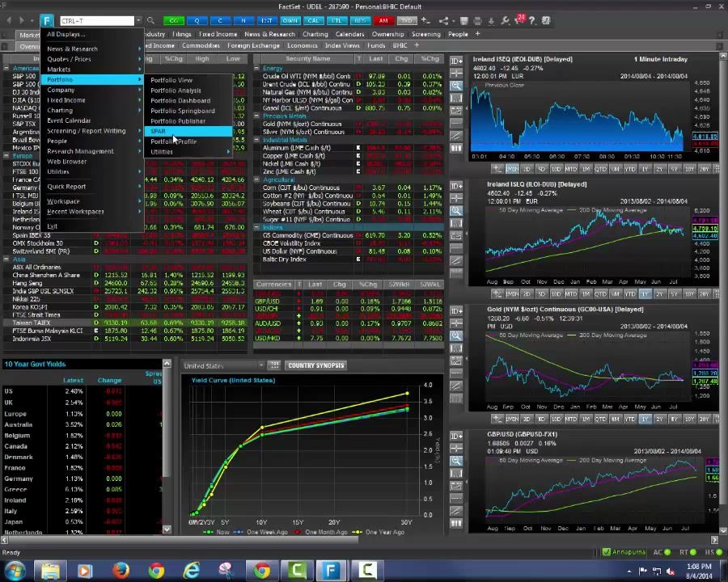Image resolution: width=728 pixels, height=582 pixels.
Task: Click the GBP/USD currency row
Action: (348, 302)
